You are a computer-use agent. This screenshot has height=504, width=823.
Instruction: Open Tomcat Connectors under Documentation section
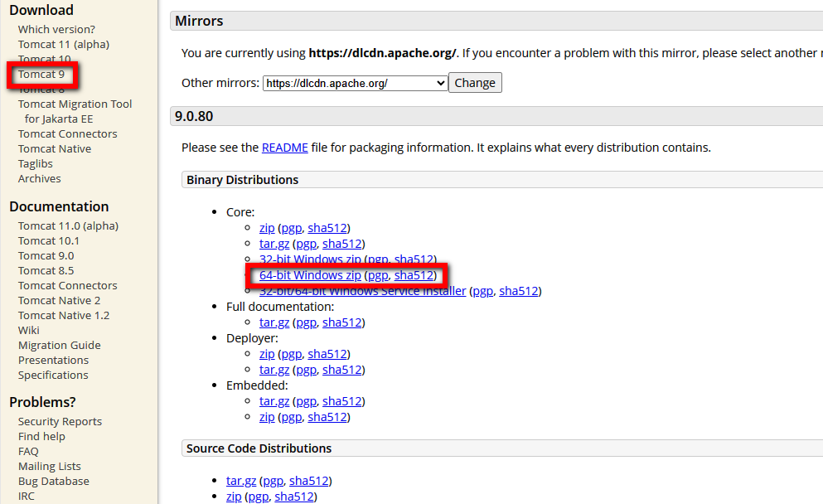68,286
